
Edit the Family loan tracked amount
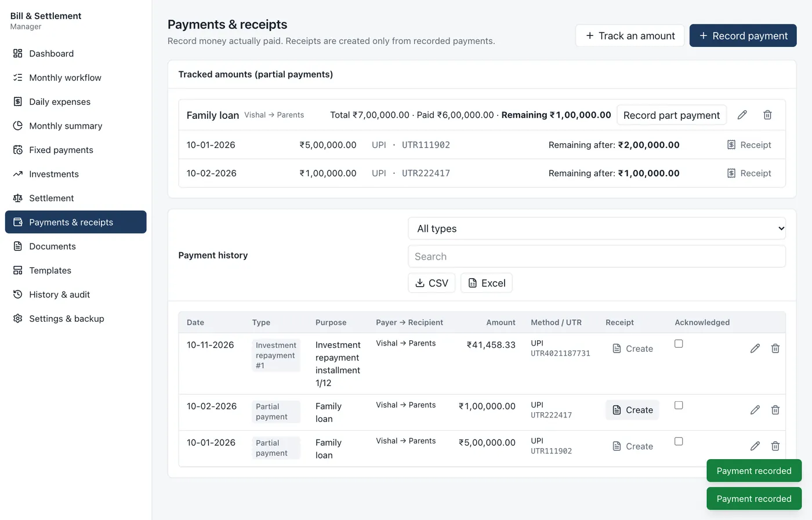pos(742,115)
